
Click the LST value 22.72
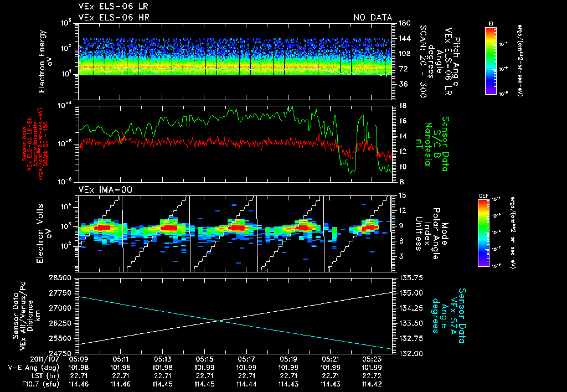(x=372, y=376)
